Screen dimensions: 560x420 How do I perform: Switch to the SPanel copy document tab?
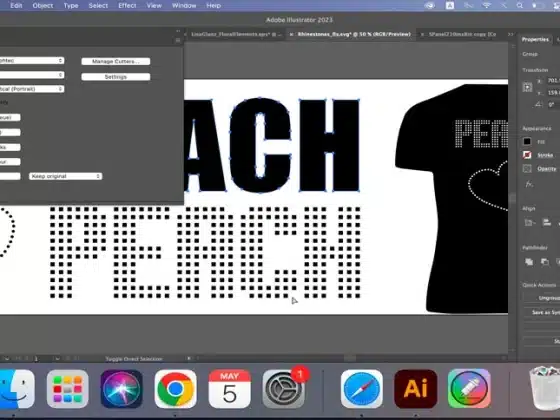coord(462,34)
